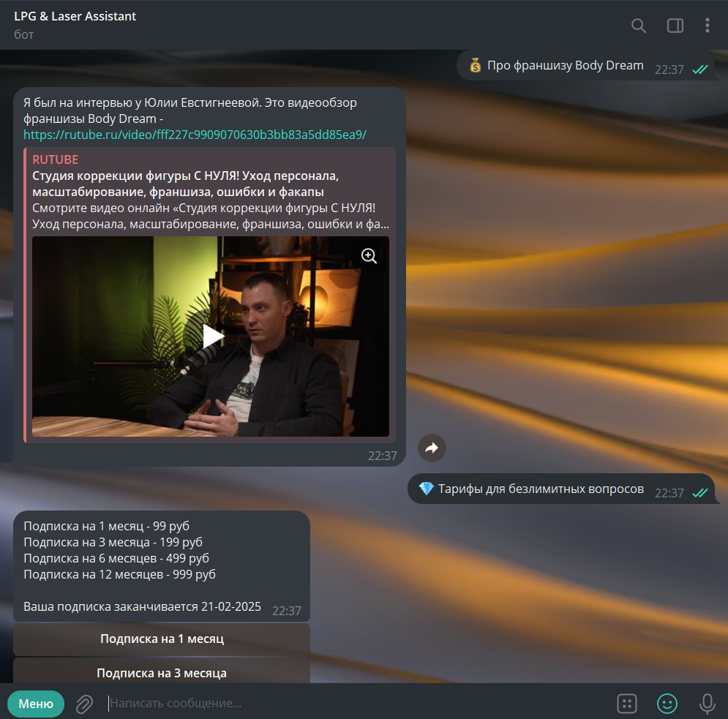Play the RUTUBE video preview
Image resolution: width=728 pixels, height=719 pixels.
(213, 336)
